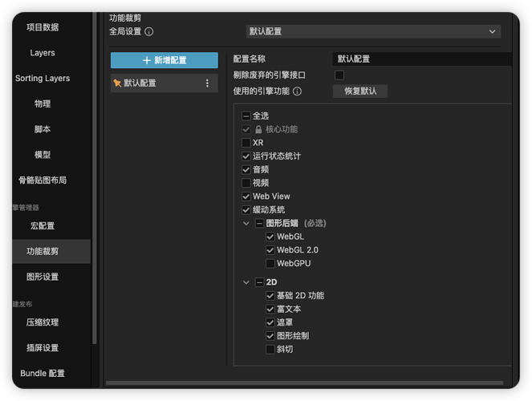Uncheck 基础 2D 功能 checkbox

270,296
